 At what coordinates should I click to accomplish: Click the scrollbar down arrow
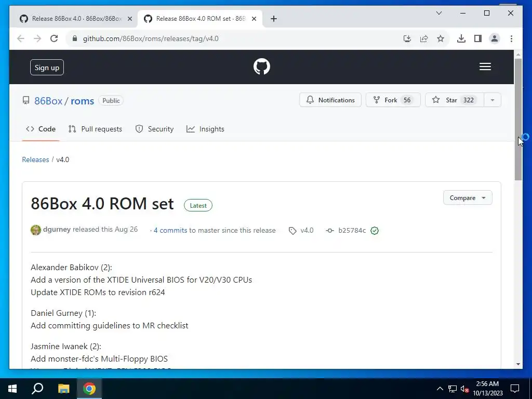tap(518, 364)
